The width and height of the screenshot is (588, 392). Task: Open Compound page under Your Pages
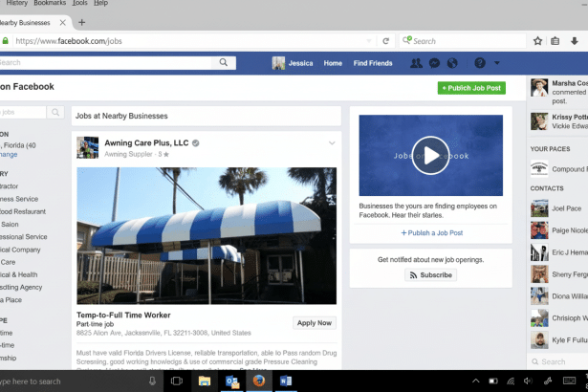point(559,169)
